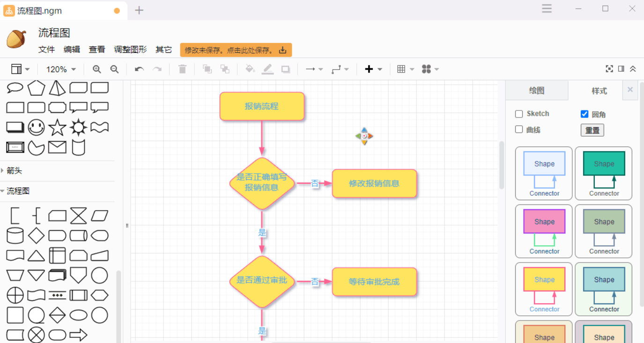The width and height of the screenshot is (644, 343).
Task: Open the connection arrow style dropdown
Action: click(314, 69)
